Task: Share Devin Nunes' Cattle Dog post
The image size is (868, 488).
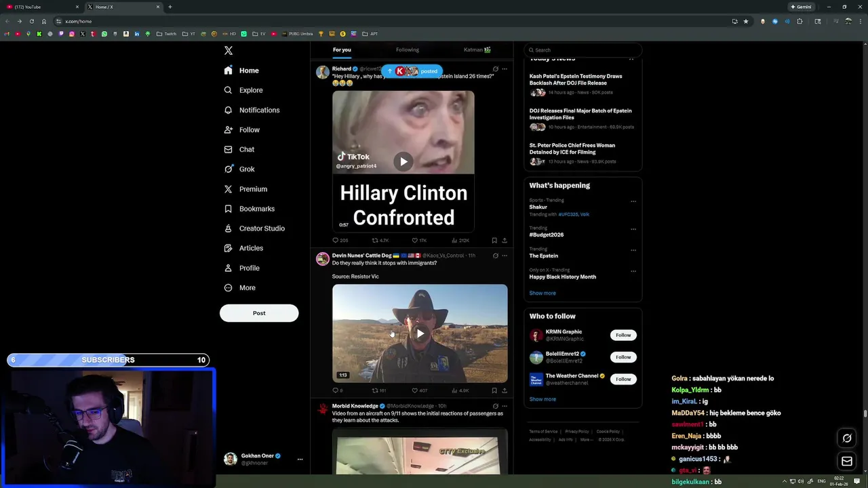Action: (505, 390)
